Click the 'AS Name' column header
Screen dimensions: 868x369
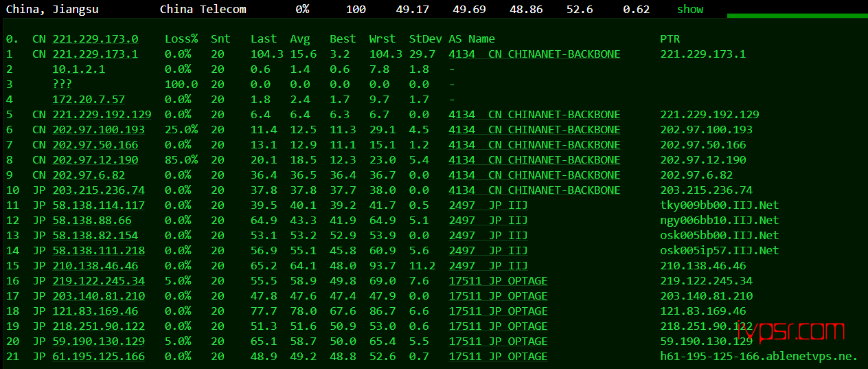pyautogui.click(x=472, y=38)
